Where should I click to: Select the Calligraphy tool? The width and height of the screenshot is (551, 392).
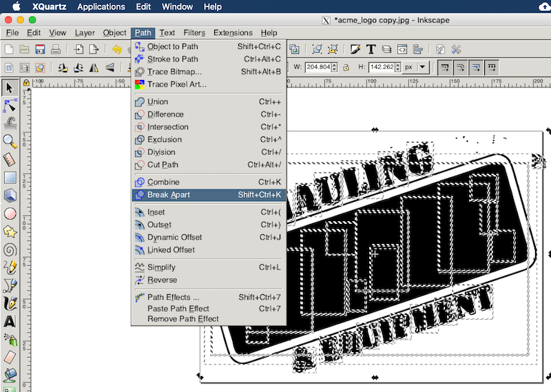coord(10,303)
